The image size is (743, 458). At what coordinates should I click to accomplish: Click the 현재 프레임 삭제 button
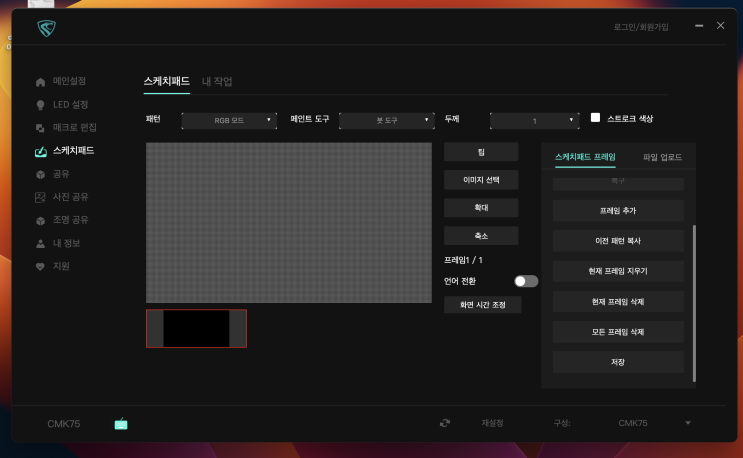tap(618, 302)
